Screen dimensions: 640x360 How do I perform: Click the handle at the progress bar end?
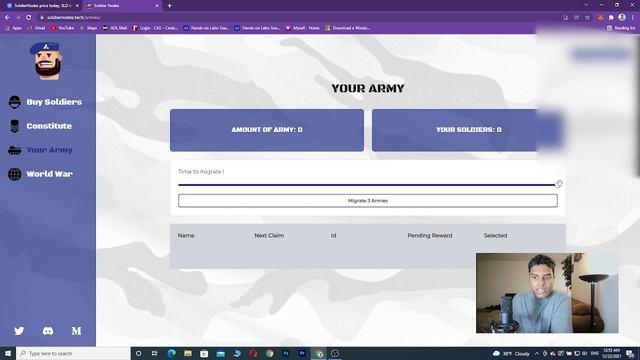(x=559, y=184)
